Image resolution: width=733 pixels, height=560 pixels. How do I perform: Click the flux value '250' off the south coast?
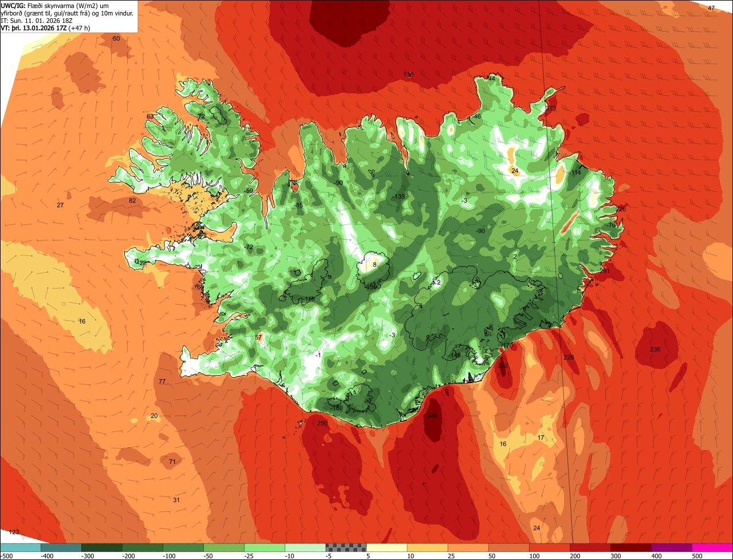pyautogui.click(x=322, y=423)
